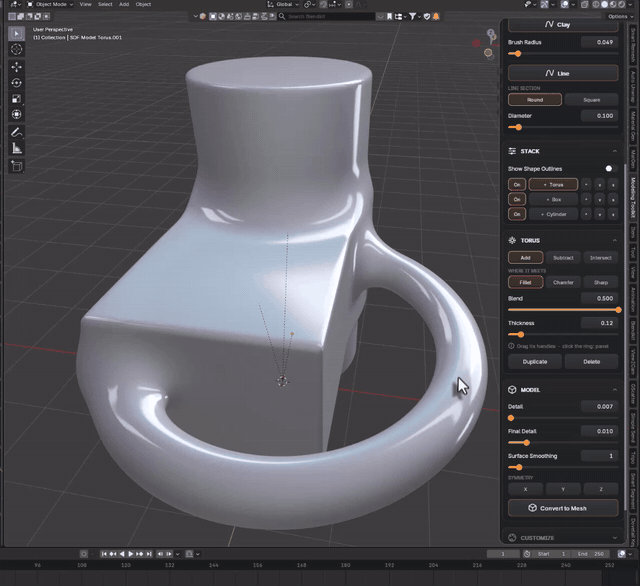
Task: Select the Rotate tool
Action: tap(16, 83)
